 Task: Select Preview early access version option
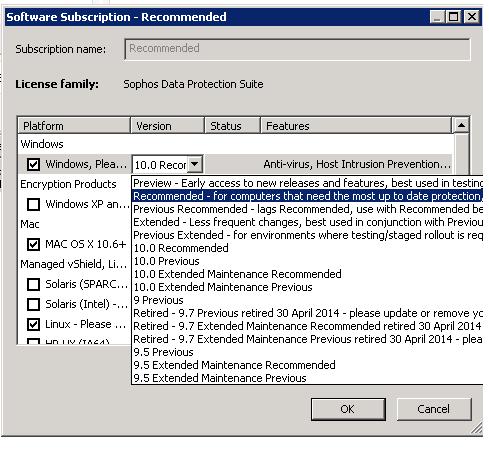(x=308, y=183)
